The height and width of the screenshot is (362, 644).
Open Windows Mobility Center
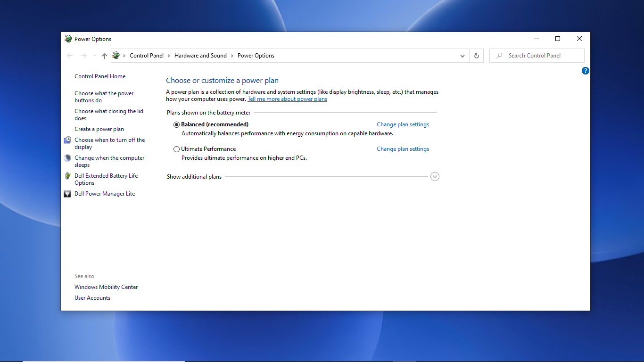[106, 287]
